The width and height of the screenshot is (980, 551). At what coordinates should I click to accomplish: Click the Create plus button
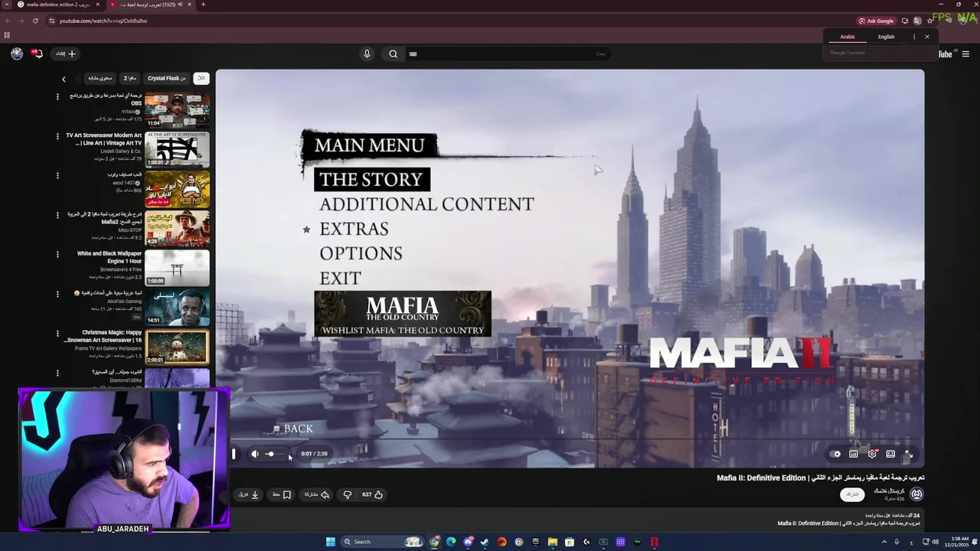[65, 54]
